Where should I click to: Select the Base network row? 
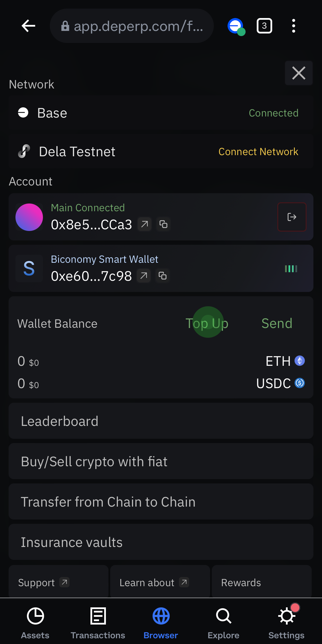point(161,113)
